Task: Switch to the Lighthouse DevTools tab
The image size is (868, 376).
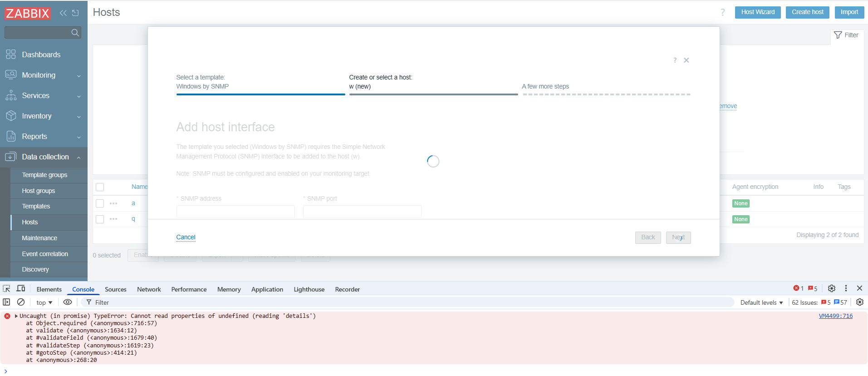Action: (x=309, y=289)
